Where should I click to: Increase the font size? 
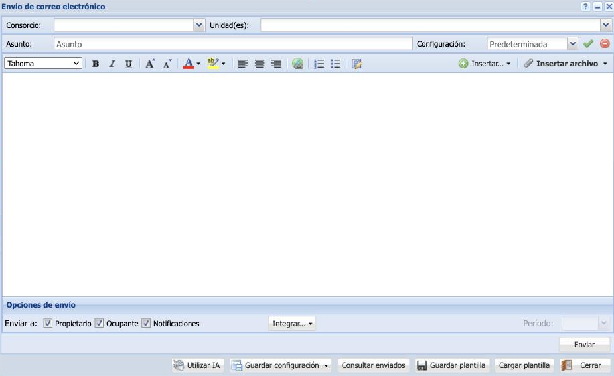150,63
